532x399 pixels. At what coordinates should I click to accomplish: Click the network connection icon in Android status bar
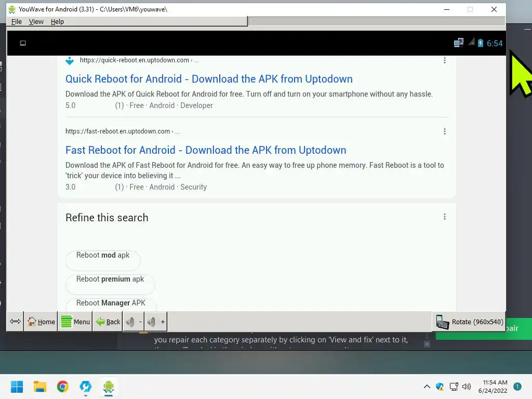point(458,43)
